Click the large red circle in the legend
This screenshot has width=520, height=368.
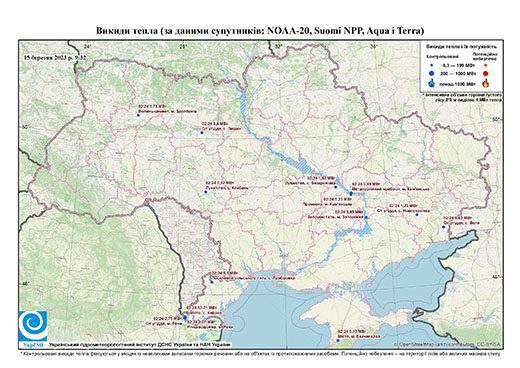point(485,73)
